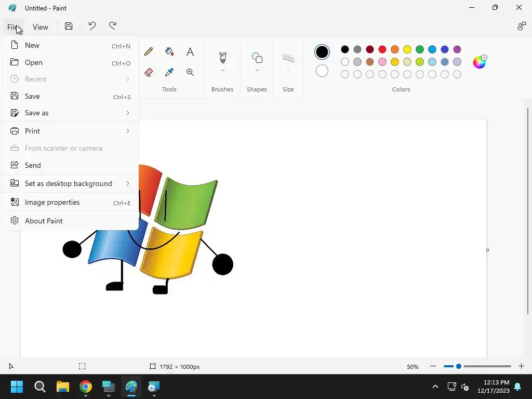Click the Shapes gallery icon
532x399 pixels.
257,58
